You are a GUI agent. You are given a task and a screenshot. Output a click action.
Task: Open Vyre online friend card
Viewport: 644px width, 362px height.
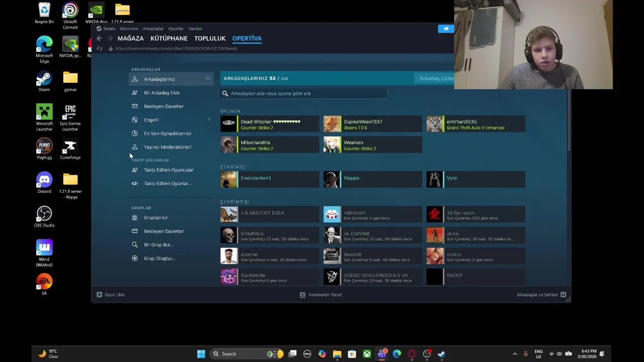[476, 179]
